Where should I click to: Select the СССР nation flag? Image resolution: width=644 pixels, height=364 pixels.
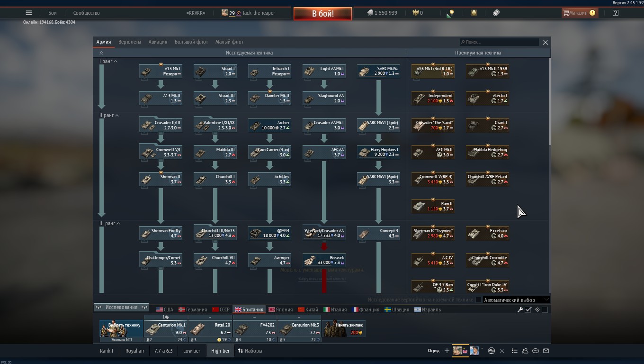(x=221, y=309)
